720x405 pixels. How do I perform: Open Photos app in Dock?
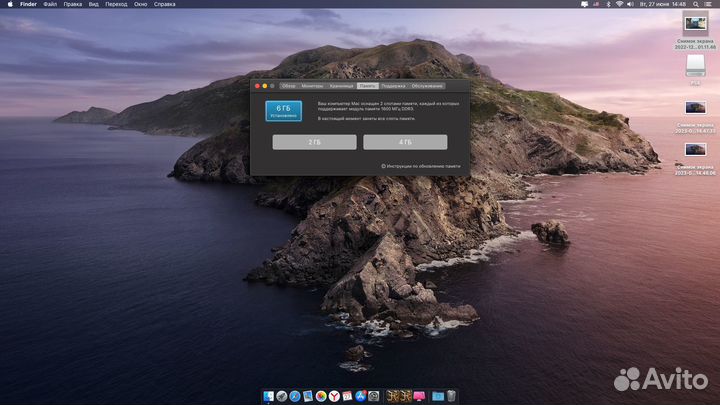point(321,396)
